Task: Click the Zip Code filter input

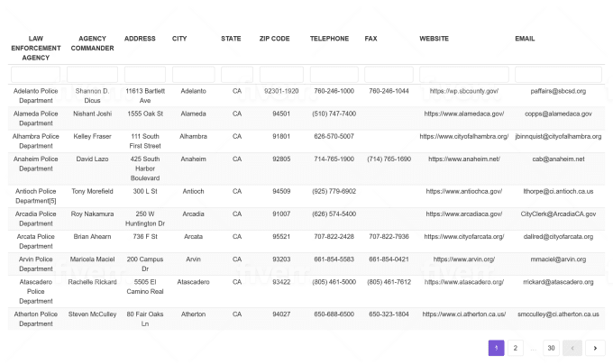Action: (x=281, y=74)
